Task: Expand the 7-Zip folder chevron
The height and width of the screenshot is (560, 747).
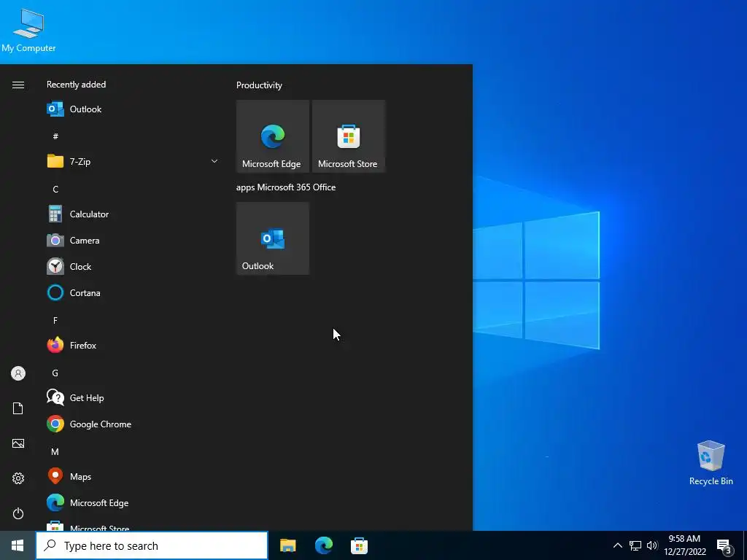Action: (x=214, y=161)
